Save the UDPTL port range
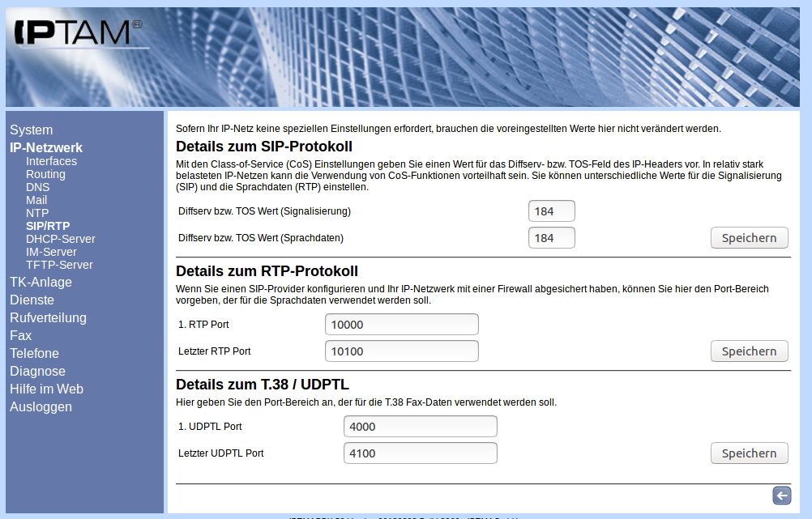This screenshot has width=812, height=519. (x=749, y=453)
